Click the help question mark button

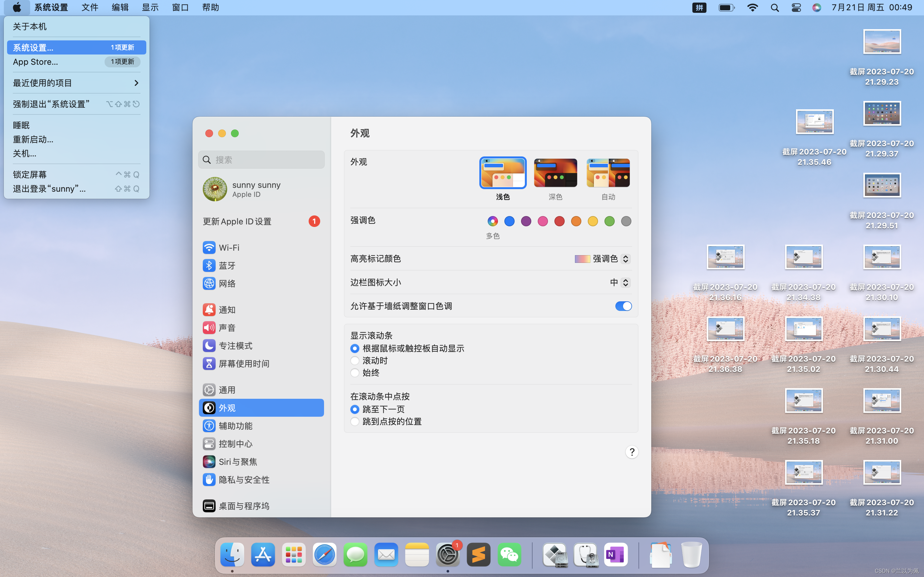coord(632,452)
